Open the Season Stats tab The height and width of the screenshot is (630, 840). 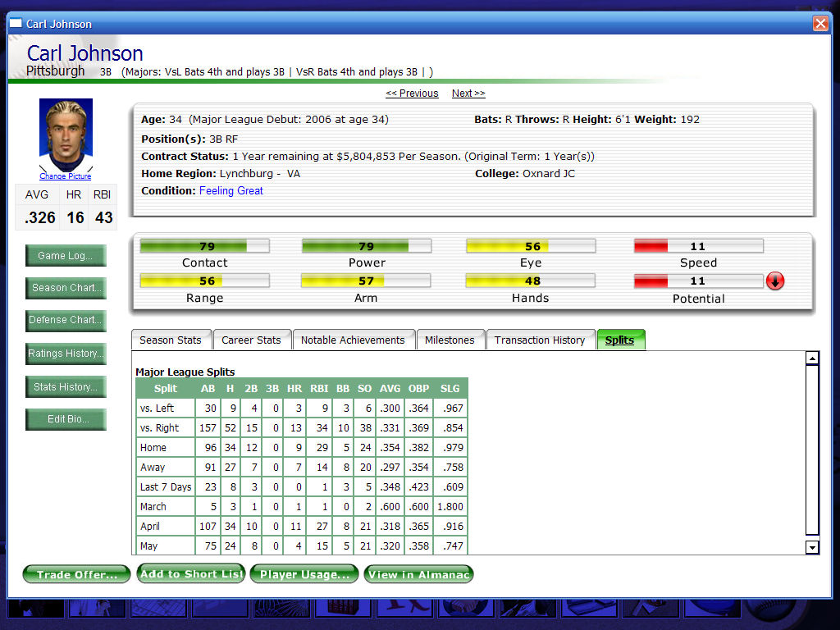click(x=171, y=340)
